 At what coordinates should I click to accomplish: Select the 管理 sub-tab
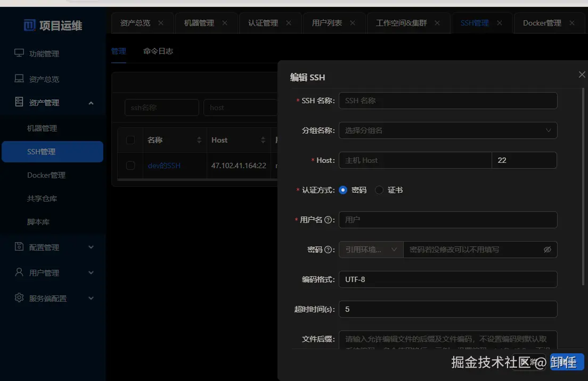coord(118,51)
